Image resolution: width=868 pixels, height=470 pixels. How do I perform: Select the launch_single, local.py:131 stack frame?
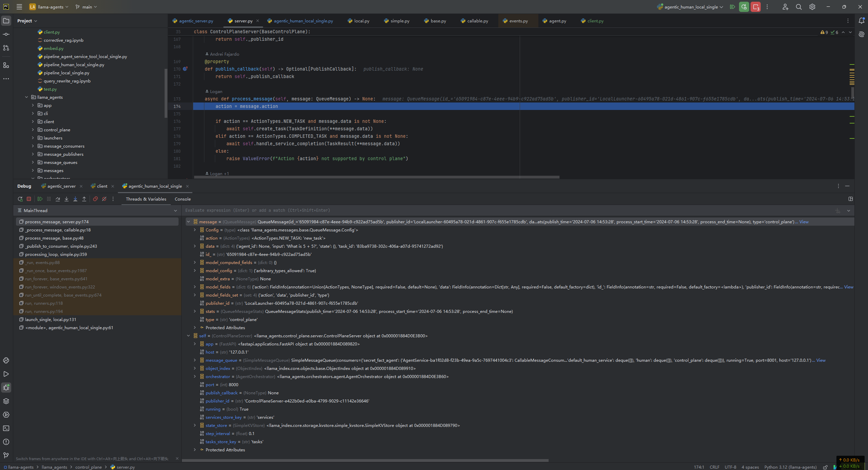(x=51, y=320)
